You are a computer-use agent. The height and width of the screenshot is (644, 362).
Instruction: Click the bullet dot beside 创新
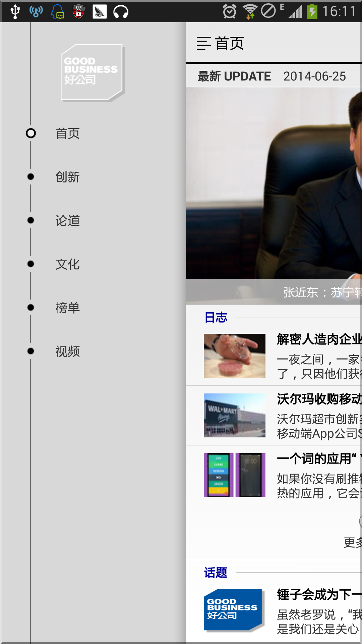coord(31,177)
